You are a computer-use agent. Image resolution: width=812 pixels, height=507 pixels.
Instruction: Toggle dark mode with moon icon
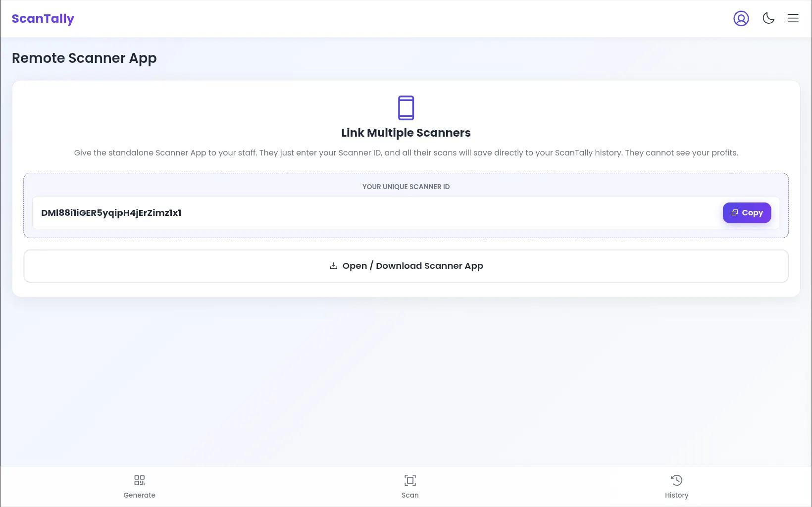point(768,18)
